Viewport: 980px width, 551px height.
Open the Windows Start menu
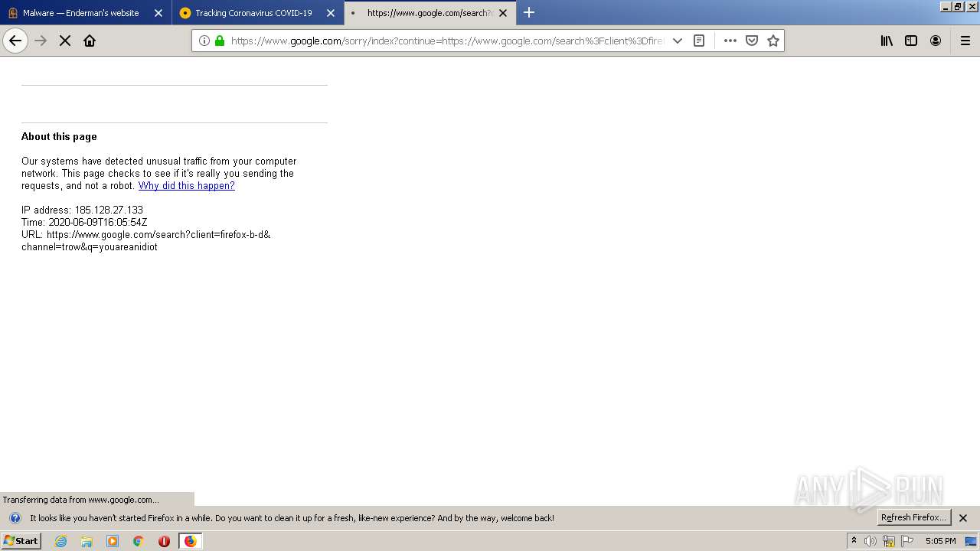[x=21, y=541]
